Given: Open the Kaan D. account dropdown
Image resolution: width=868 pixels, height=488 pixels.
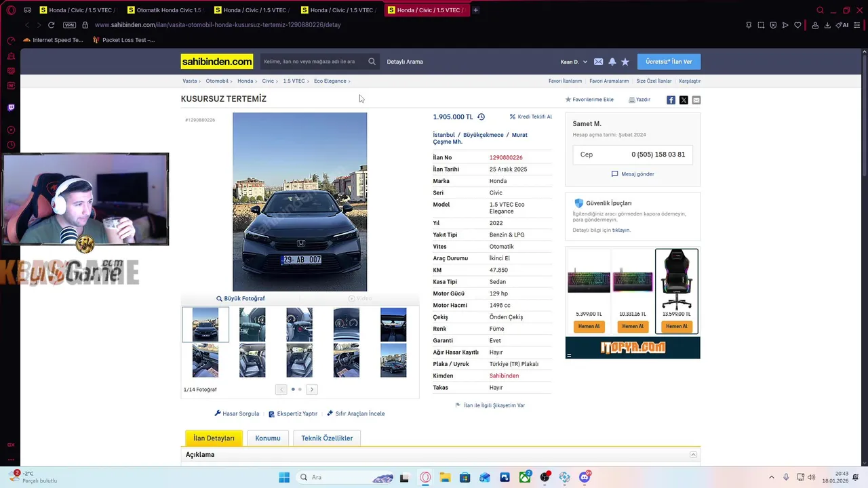Looking at the screenshot, I should [574, 62].
